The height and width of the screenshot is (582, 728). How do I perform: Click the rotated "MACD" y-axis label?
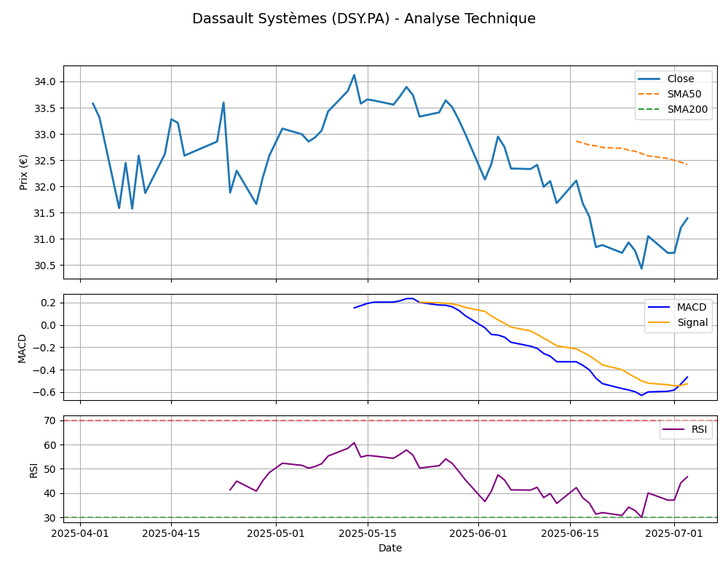(22, 348)
